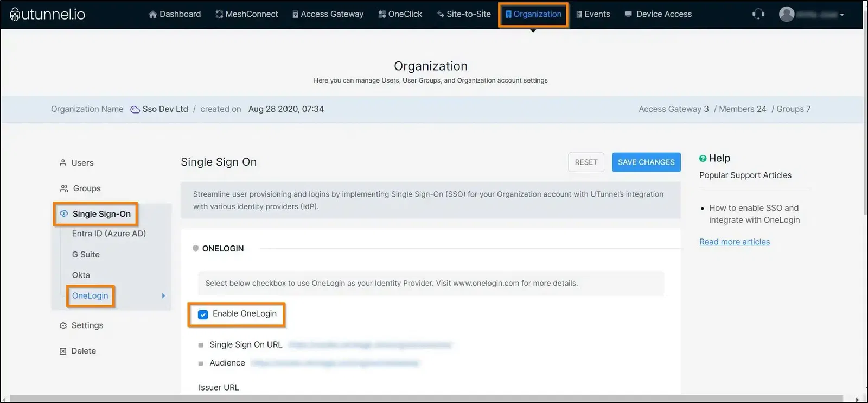Image resolution: width=868 pixels, height=403 pixels.
Task: Click Groups 7 count
Action: pyautogui.click(x=793, y=109)
